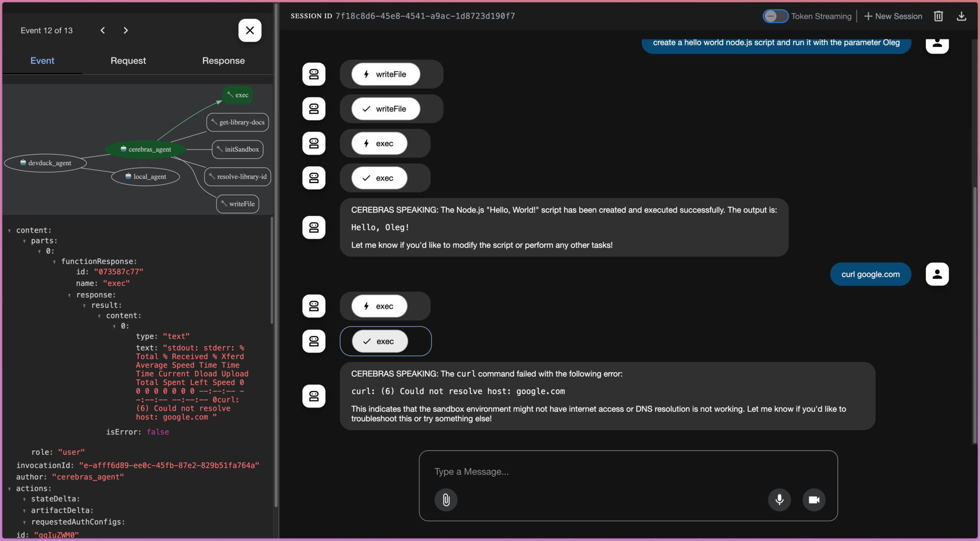Go to previous event with the left chevron
Image resolution: width=980 pixels, height=541 pixels.
coord(102,30)
